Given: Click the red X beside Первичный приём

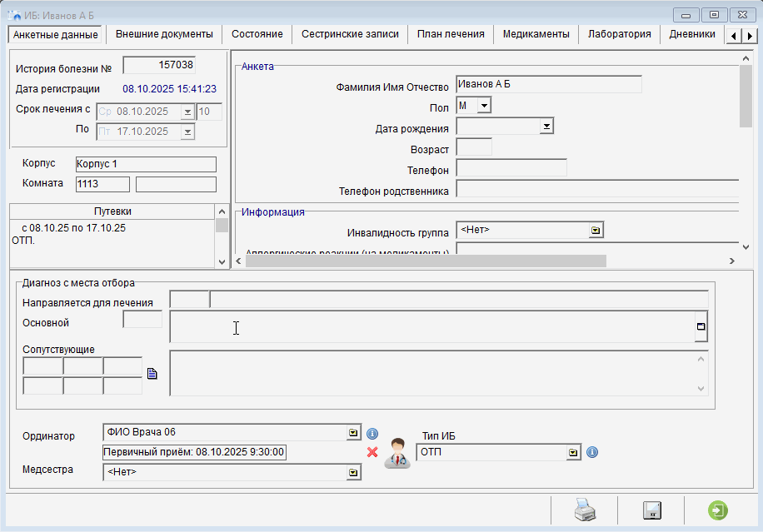Looking at the screenshot, I should click(x=372, y=452).
